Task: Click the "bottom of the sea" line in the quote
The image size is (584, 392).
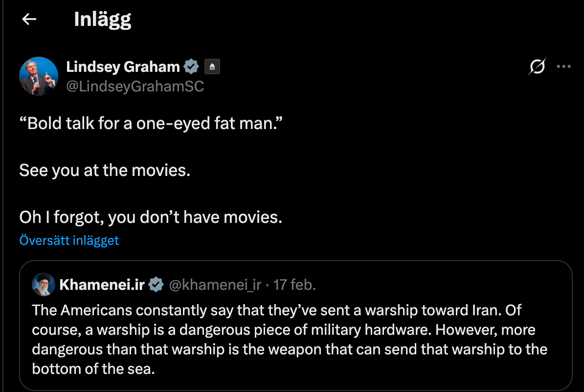Action: pyautogui.click(x=93, y=369)
